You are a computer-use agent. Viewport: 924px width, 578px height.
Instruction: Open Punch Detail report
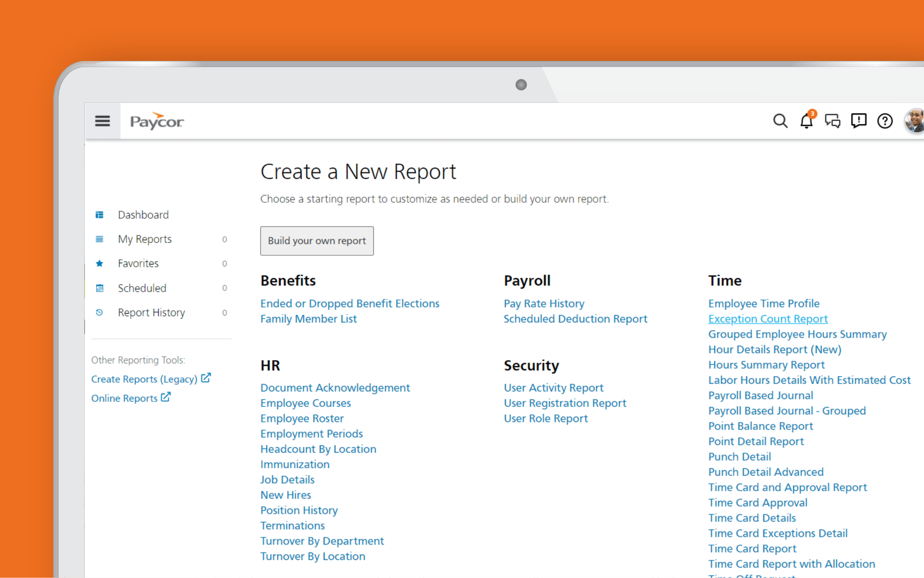click(x=740, y=456)
